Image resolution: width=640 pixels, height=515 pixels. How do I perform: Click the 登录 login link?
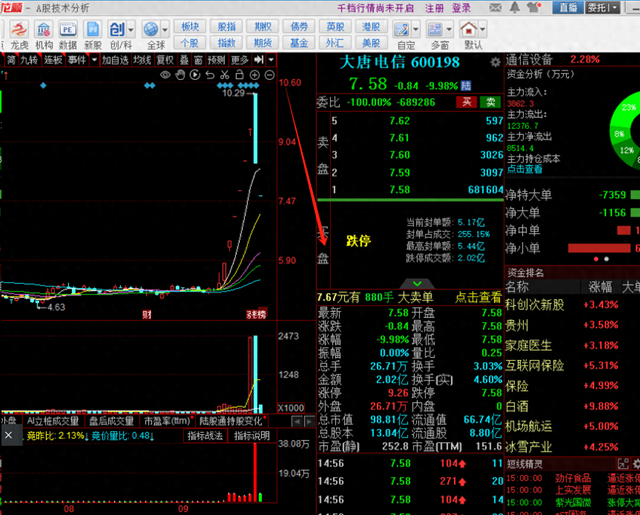[x=461, y=8]
